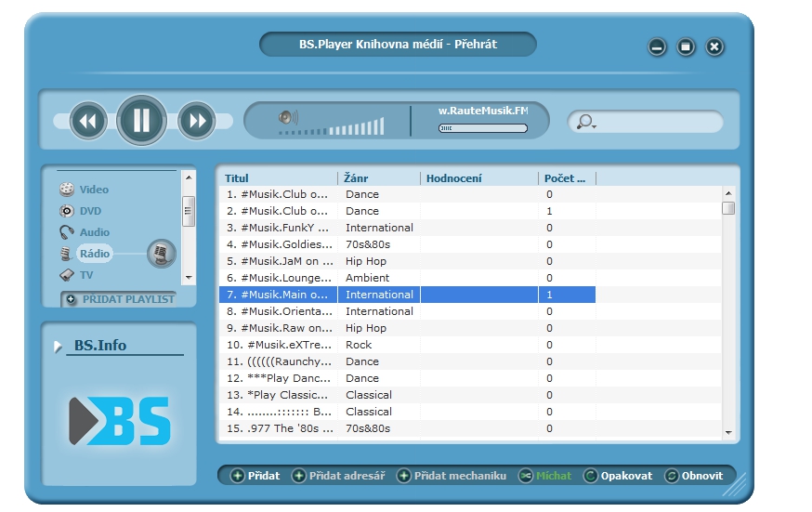Viewport: 812px width, 512px height.
Task: Click the BS logo image
Action: pyautogui.click(x=120, y=421)
